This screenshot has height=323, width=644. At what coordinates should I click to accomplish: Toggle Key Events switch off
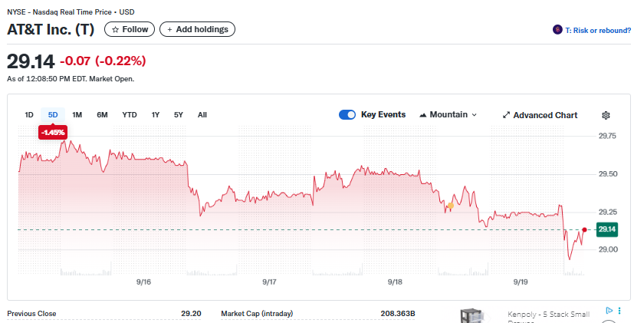tap(347, 114)
